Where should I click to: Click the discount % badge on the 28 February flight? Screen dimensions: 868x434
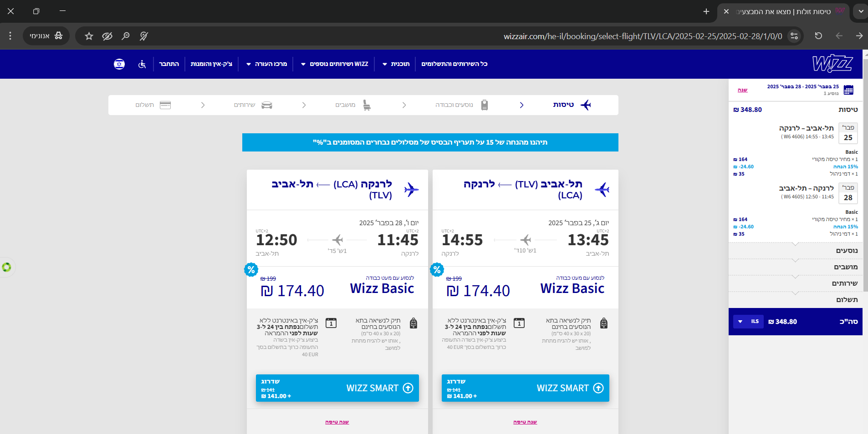point(251,270)
